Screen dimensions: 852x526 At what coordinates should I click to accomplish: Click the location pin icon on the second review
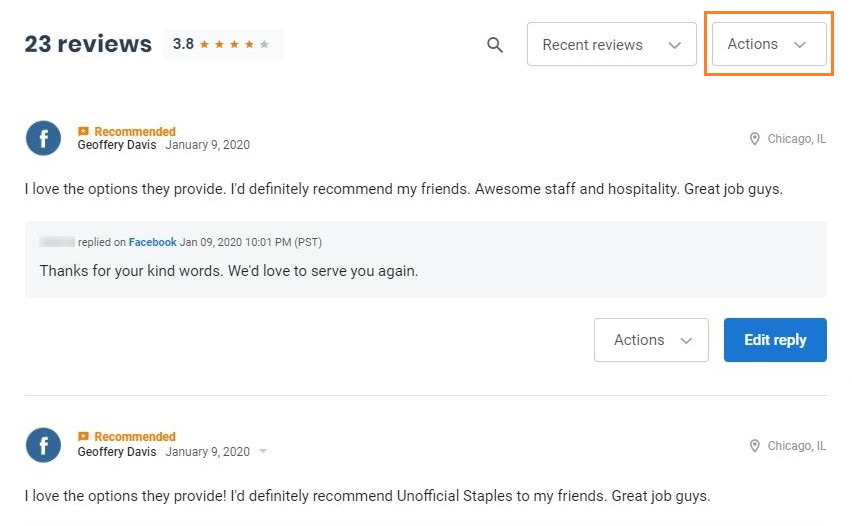[755, 446]
